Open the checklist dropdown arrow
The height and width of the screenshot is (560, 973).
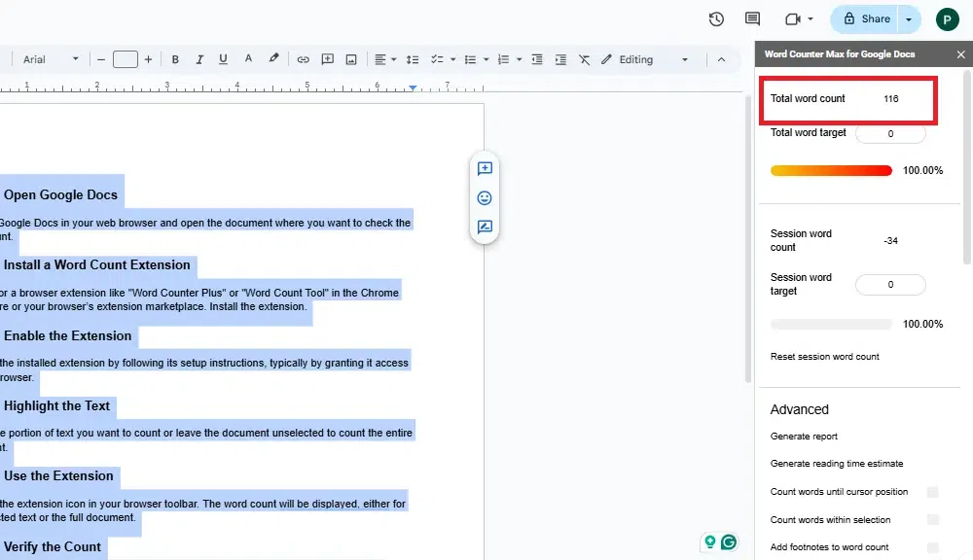tap(453, 59)
